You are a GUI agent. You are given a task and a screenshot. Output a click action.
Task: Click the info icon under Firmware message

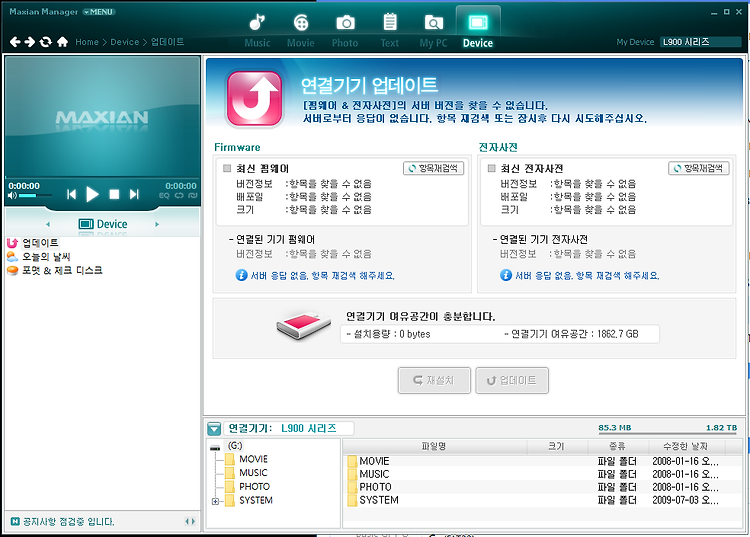[242, 275]
